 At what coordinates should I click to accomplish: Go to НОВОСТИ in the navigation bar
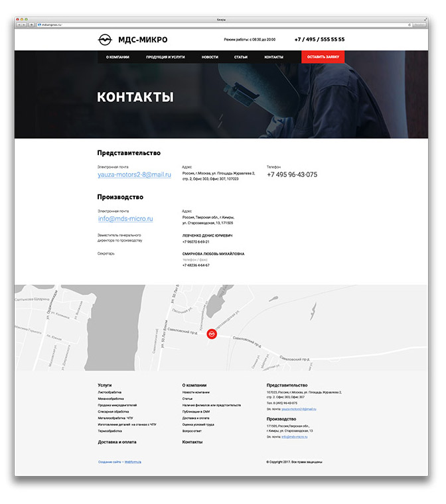(210, 57)
